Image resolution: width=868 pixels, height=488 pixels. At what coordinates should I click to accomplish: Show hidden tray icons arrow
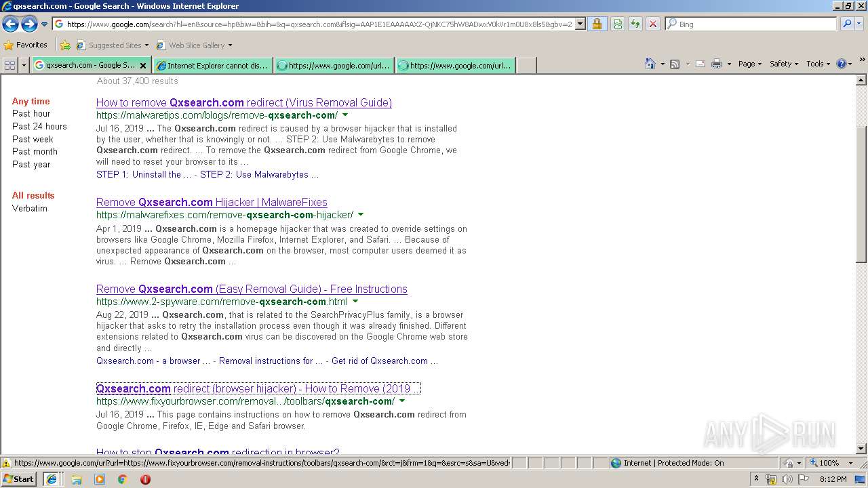tap(757, 479)
